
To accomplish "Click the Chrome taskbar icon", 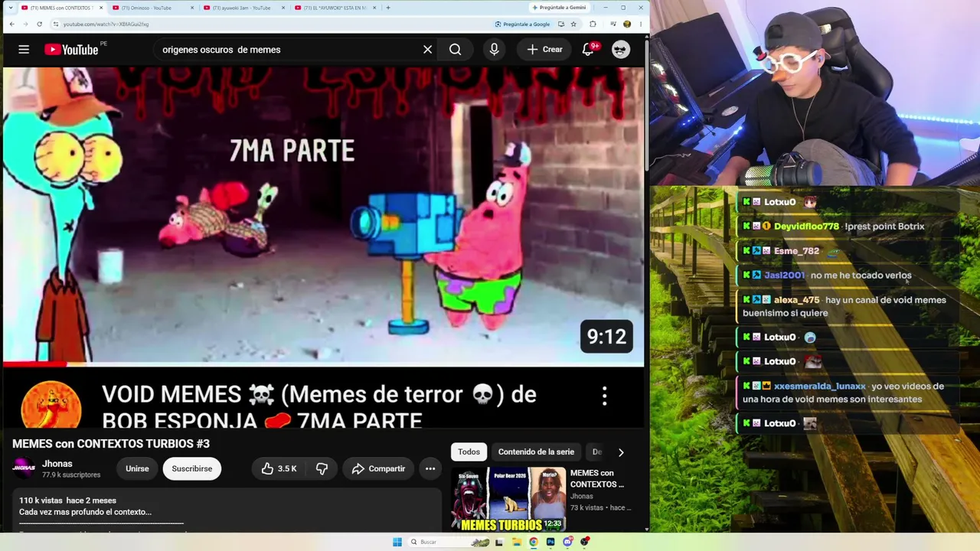I will point(534,542).
